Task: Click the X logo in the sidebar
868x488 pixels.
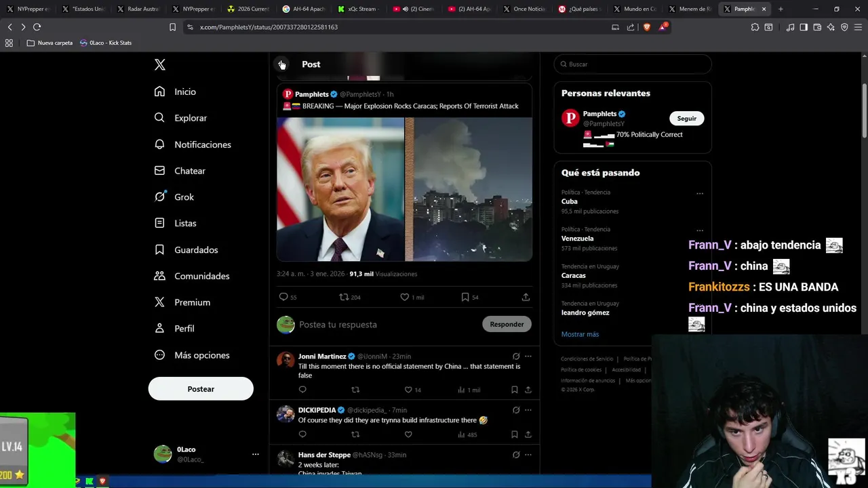Action: click(x=160, y=64)
